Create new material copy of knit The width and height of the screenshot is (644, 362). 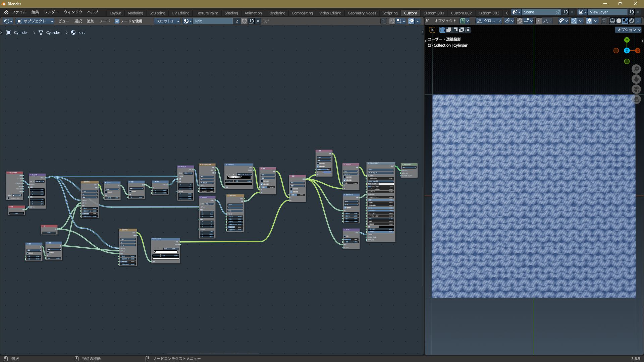tap(251, 21)
